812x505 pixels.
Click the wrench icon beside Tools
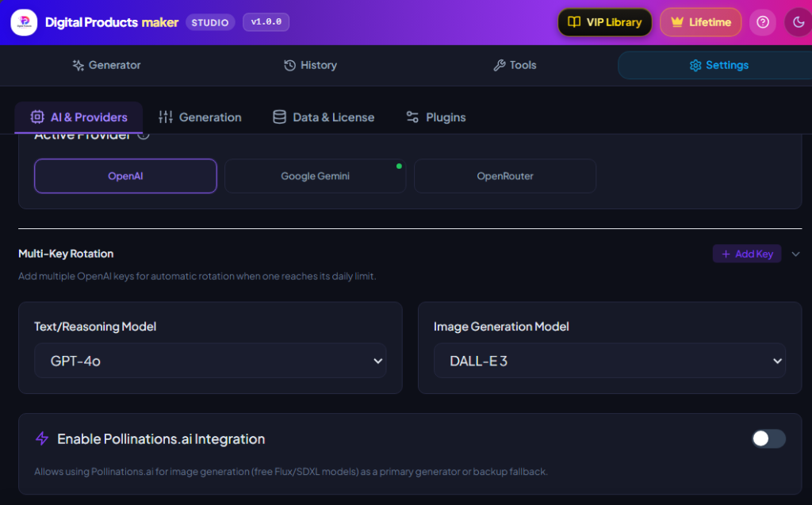500,65
